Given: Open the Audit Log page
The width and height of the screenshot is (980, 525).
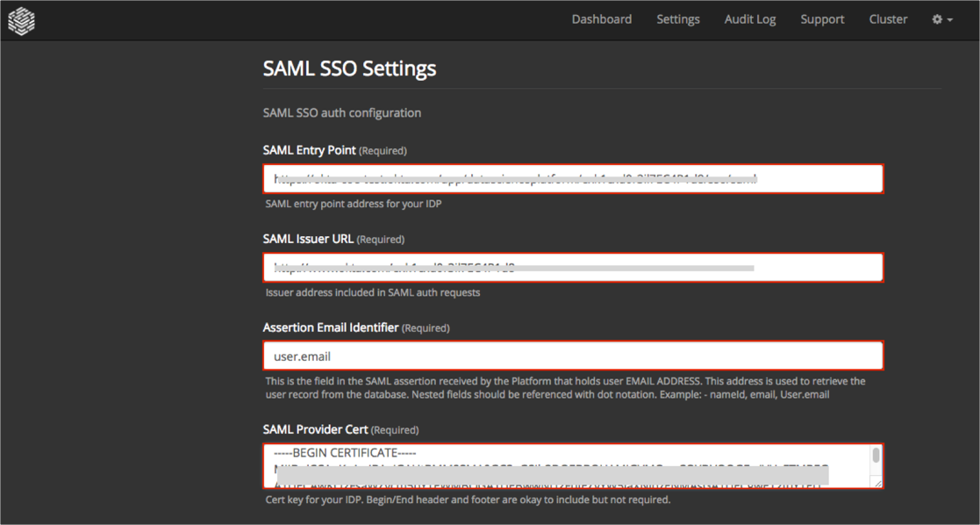Looking at the screenshot, I should tap(749, 19).
